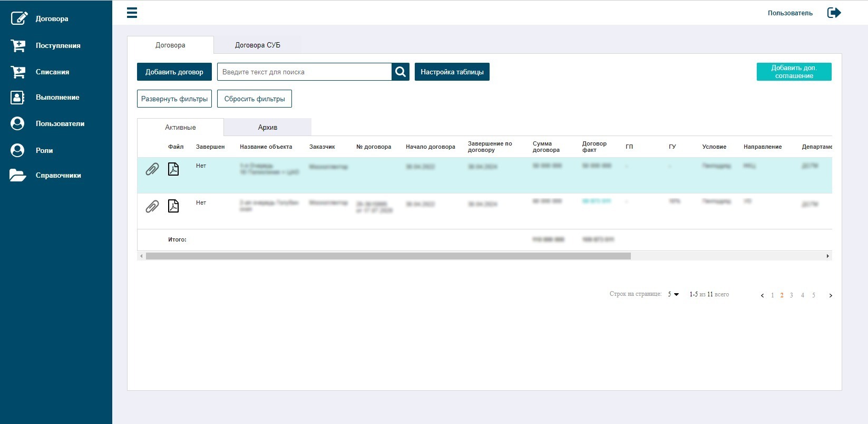Click the ГП column header
Image resolution: width=868 pixels, height=424 pixels.
tap(629, 147)
